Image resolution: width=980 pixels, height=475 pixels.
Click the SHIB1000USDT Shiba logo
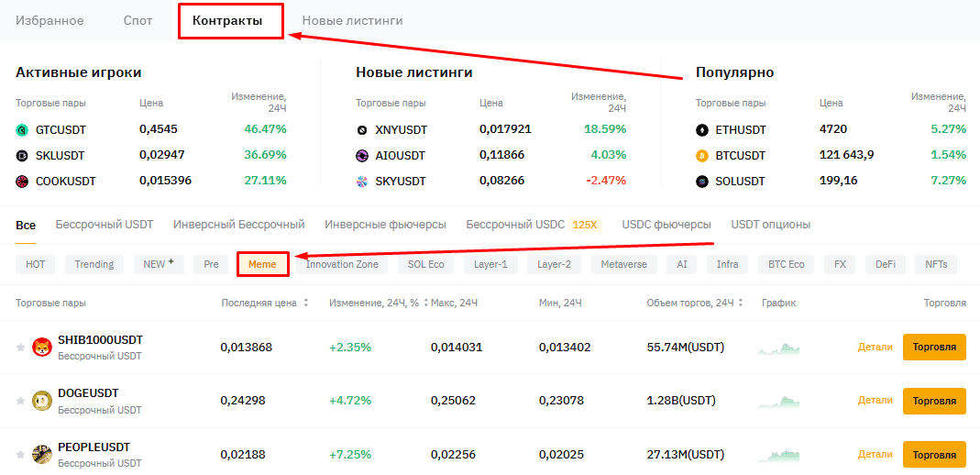pyautogui.click(x=42, y=347)
